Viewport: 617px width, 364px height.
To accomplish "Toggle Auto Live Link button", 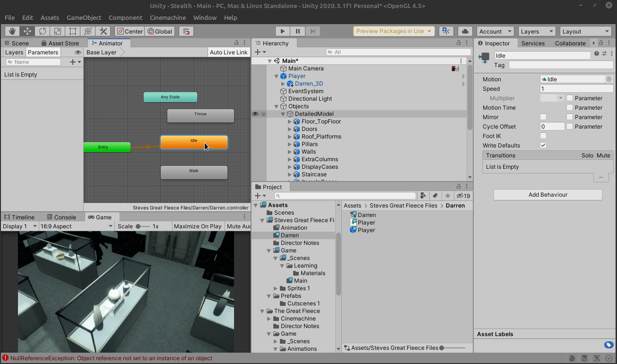I will pos(229,52).
